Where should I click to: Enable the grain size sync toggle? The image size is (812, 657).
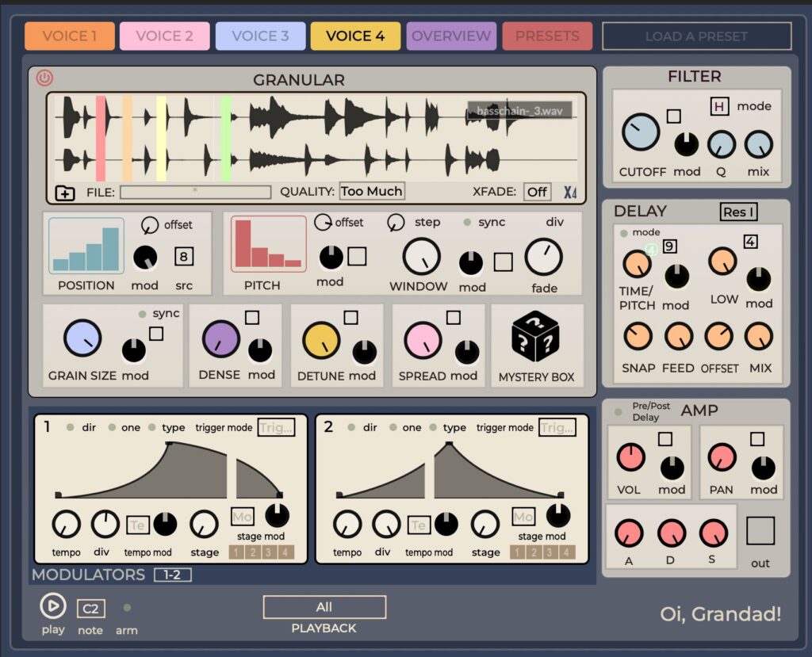tap(142, 314)
